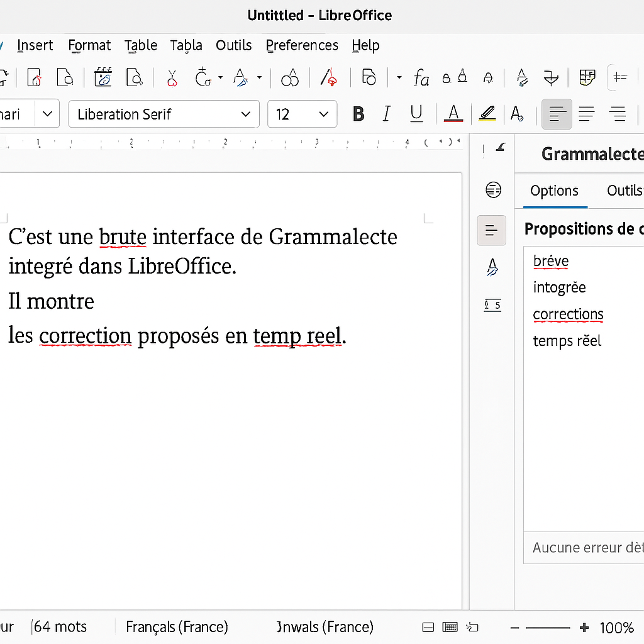Open the Table menu
This screenshot has width=644, height=644.
[141, 45]
